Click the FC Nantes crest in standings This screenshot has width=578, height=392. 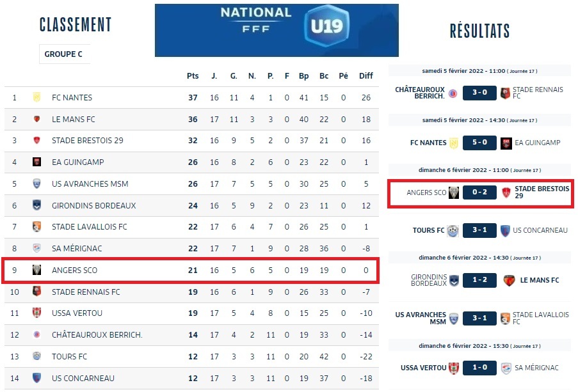click(36, 98)
